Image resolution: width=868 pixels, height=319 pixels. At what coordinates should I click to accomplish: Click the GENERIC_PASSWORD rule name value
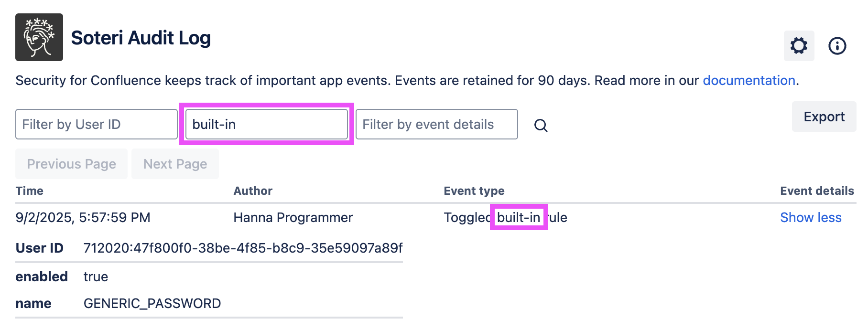(x=152, y=303)
